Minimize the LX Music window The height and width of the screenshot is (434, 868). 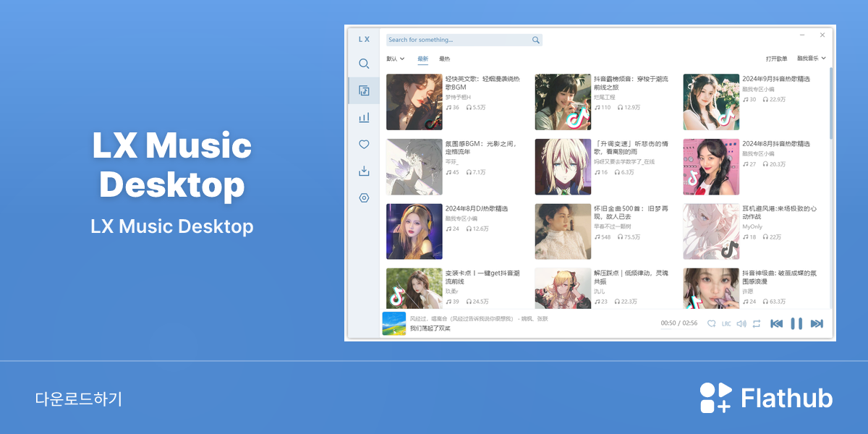point(803,35)
